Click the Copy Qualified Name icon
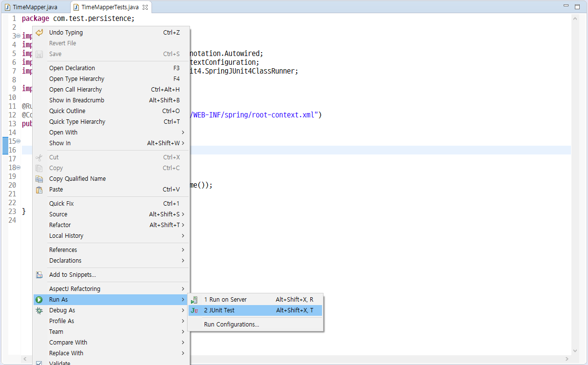 click(x=39, y=179)
